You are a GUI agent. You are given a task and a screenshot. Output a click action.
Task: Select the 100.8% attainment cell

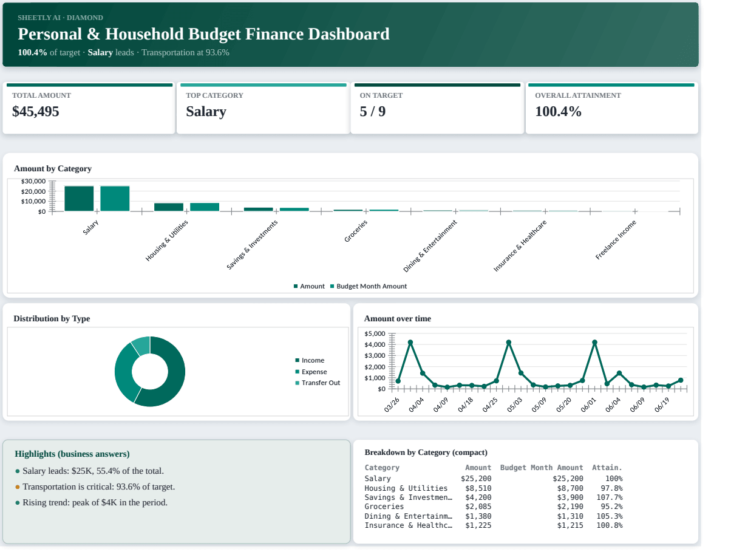pos(610,525)
